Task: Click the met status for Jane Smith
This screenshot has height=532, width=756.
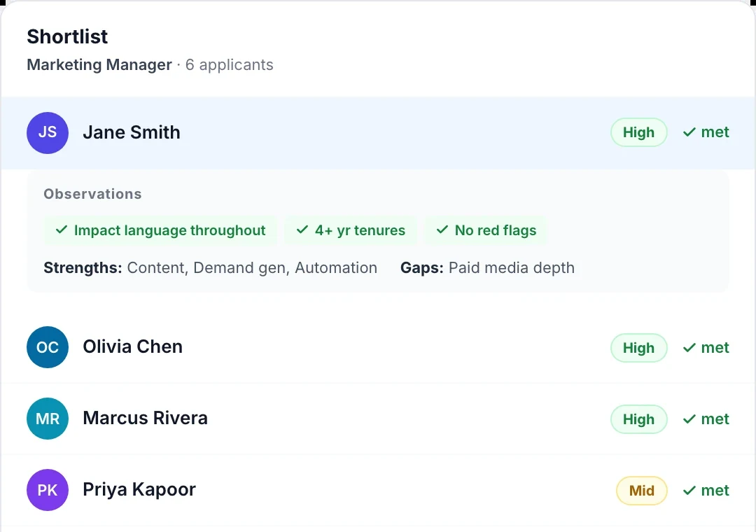Action: pos(706,132)
